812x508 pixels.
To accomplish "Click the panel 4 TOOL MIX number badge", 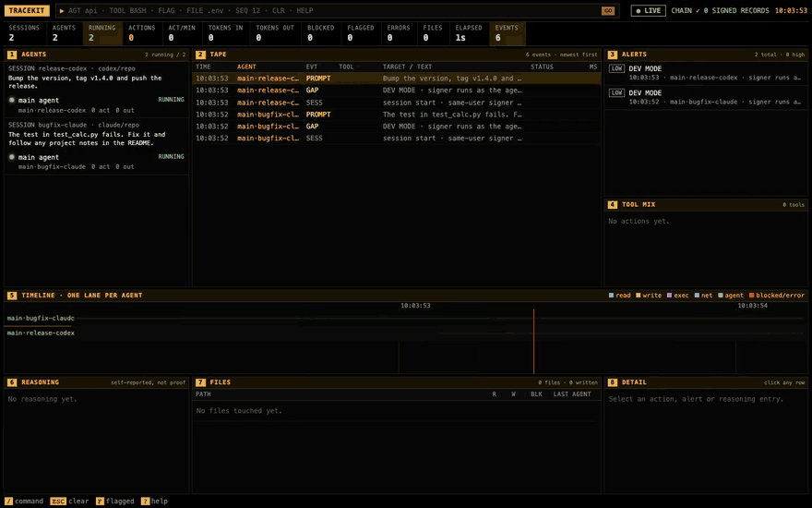I will click(x=612, y=205).
